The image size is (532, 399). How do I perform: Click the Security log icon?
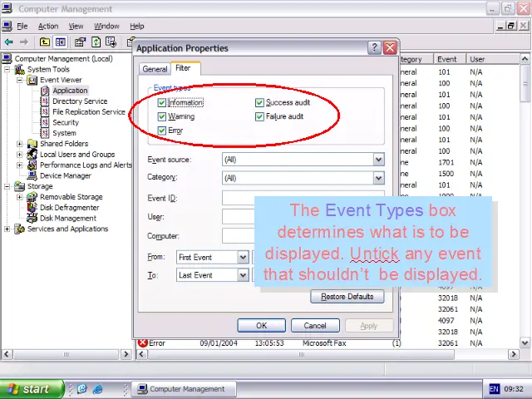pyautogui.click(x=45, y=122)
